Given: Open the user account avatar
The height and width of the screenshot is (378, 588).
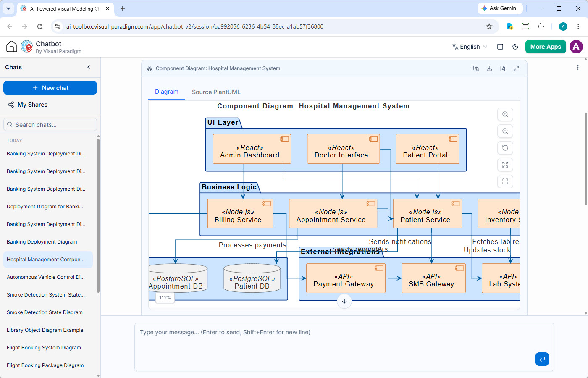Looking at the screenshot, I should coord(576,47).
